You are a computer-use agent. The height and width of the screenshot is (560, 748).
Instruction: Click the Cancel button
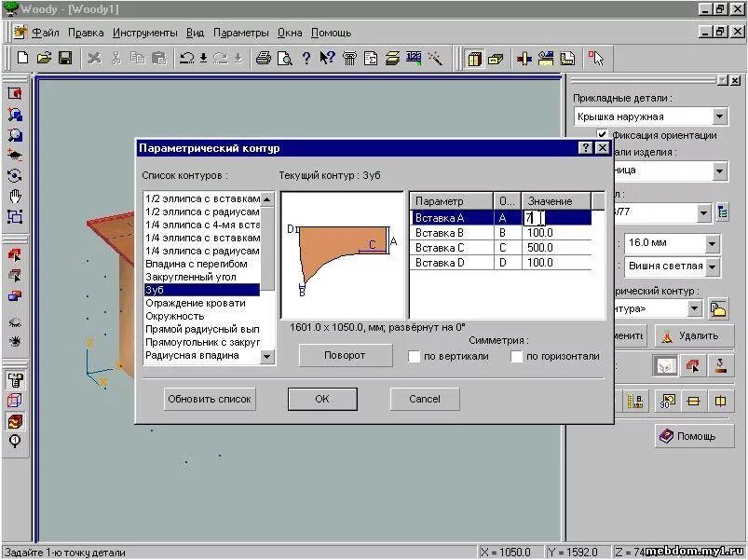click(x=425, y=399)
